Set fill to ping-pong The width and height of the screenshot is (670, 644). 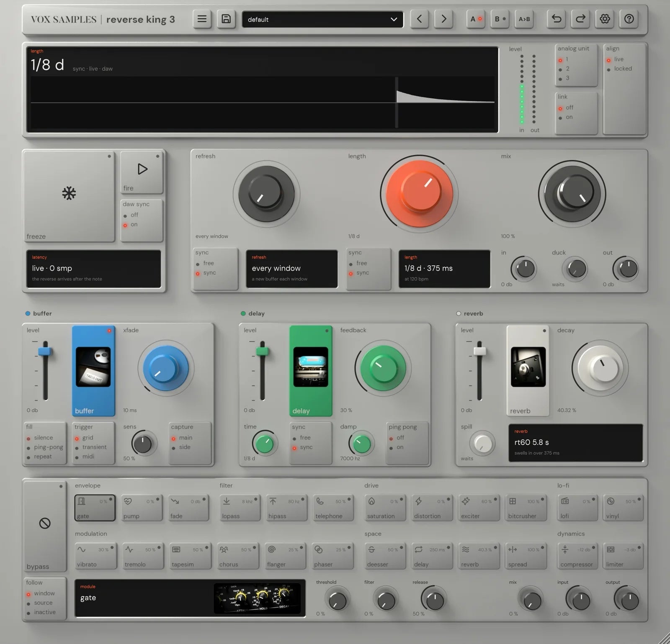[45, 447]
